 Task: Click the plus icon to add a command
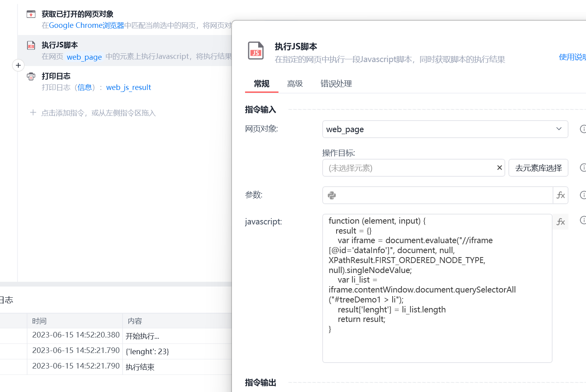point(33,113)
